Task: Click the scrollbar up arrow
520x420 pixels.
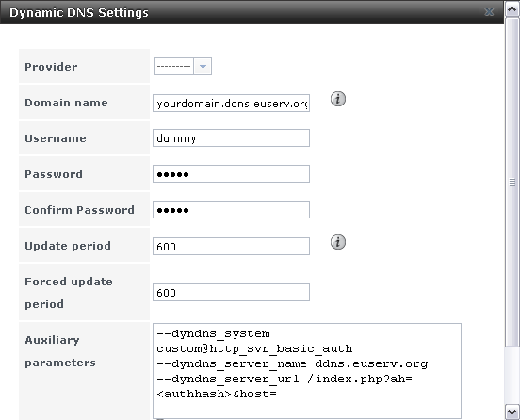Action: pyautogui.click(x=512, y=8)
